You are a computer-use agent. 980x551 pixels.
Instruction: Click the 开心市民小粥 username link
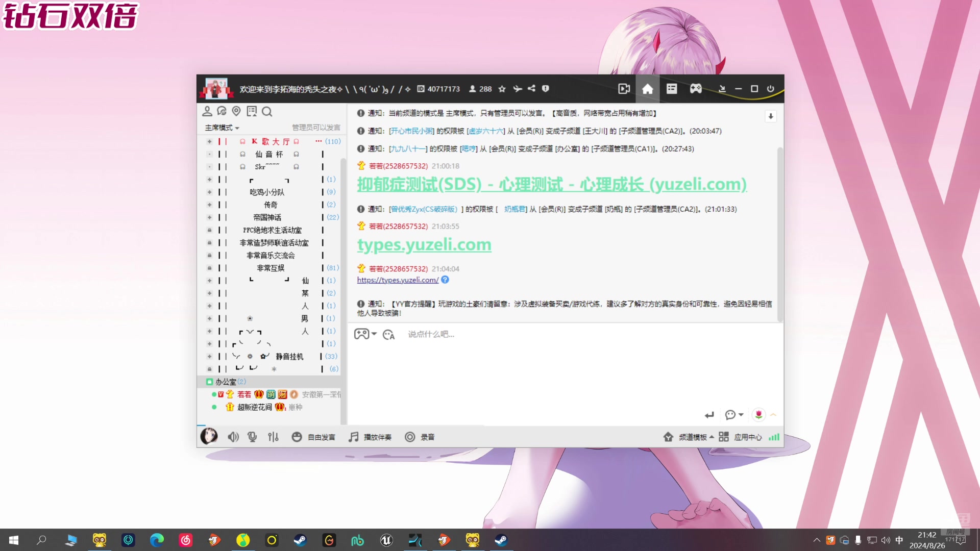coord(411,131)
